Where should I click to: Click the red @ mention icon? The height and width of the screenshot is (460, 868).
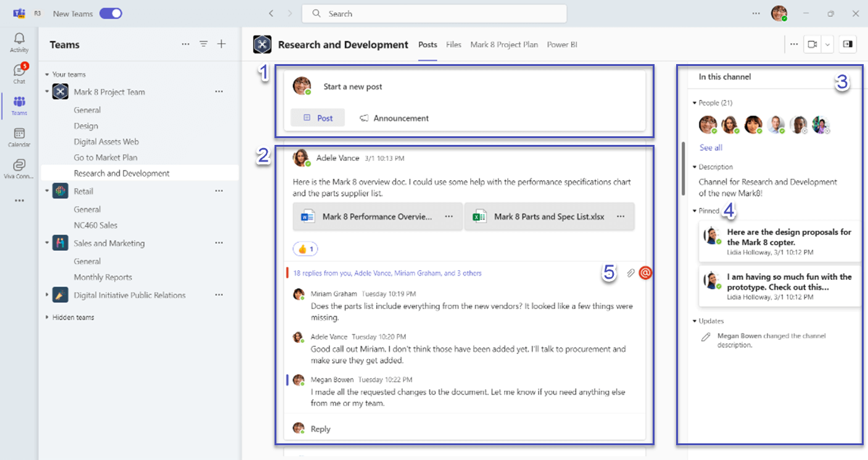point(645,273)
